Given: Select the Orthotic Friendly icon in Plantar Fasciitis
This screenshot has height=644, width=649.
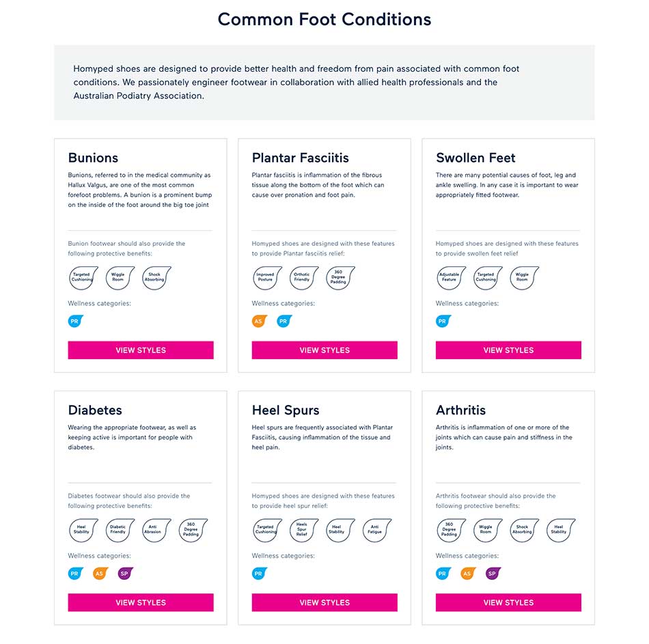Looking at the screenshot, I should (x=304, y=278).
